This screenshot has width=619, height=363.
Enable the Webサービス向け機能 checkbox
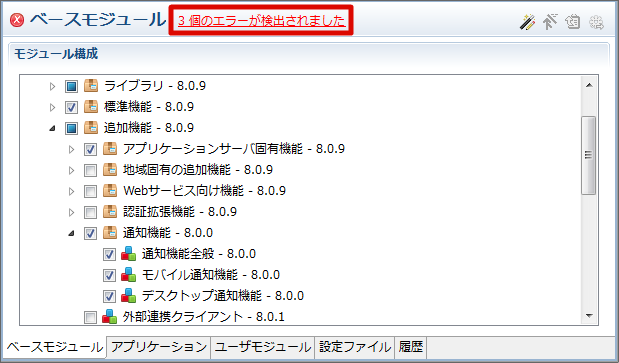[x=90, y=191]
